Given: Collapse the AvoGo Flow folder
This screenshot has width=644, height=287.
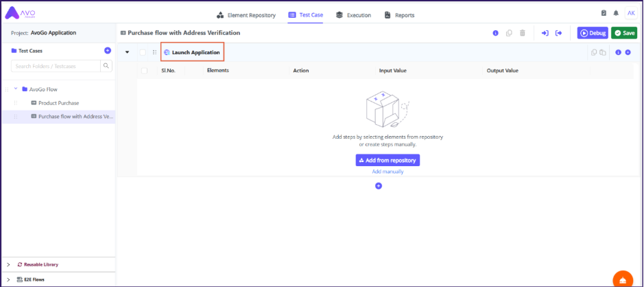Looking at the screenshot, I should (16, 89).
